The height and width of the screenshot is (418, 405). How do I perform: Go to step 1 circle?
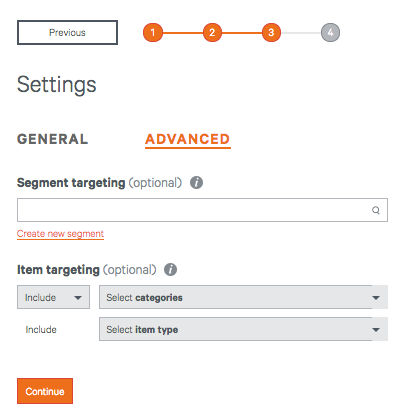pyautogui.click(x=153, y=32)
